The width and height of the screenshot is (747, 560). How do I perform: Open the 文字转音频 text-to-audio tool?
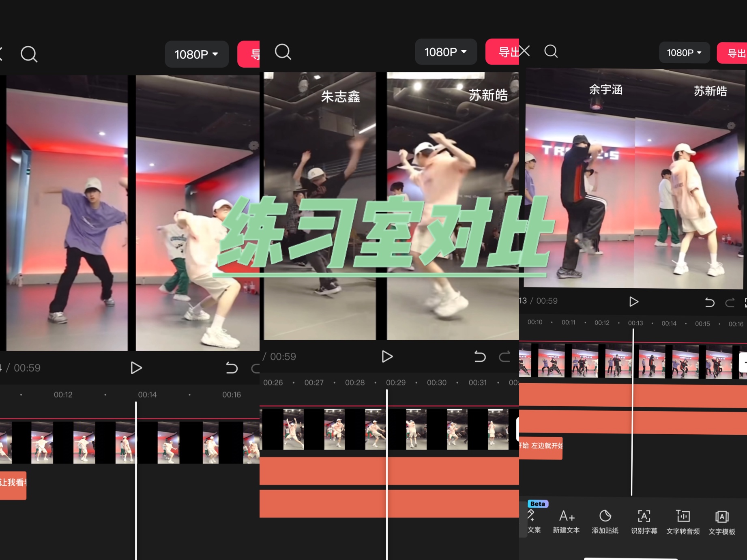coord(683,521)
